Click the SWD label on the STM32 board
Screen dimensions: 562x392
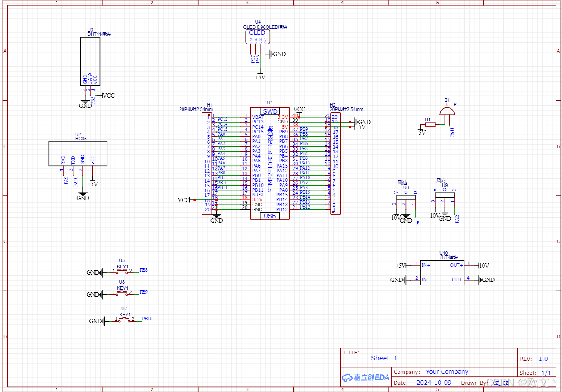coord(270,111)
